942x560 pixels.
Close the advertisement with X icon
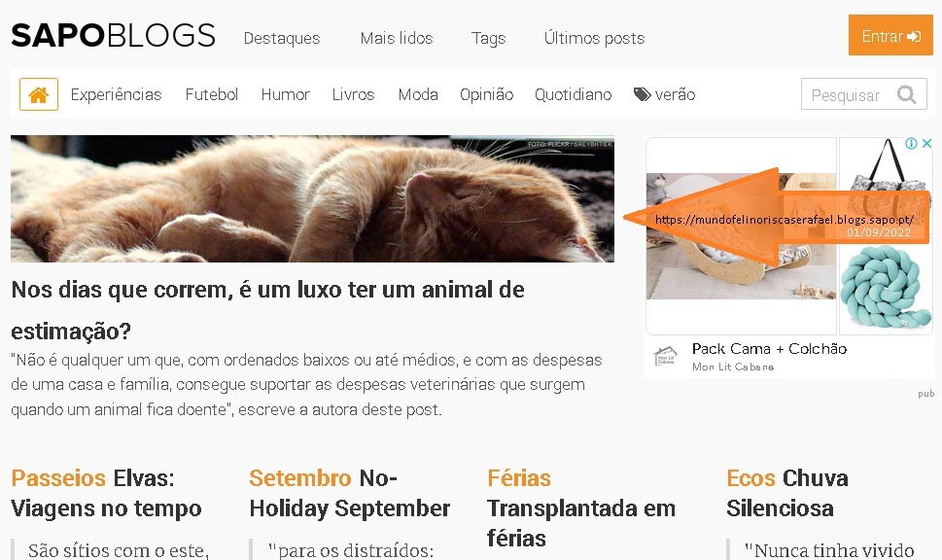pyautogui.click(x=927, y=143)
